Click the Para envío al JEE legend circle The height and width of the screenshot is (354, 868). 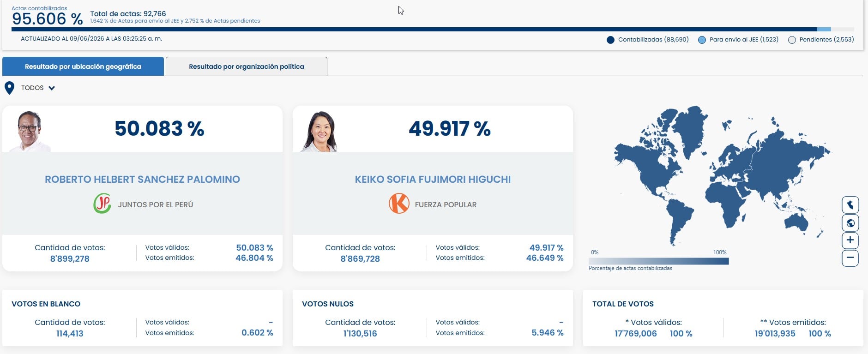[702, 40]
